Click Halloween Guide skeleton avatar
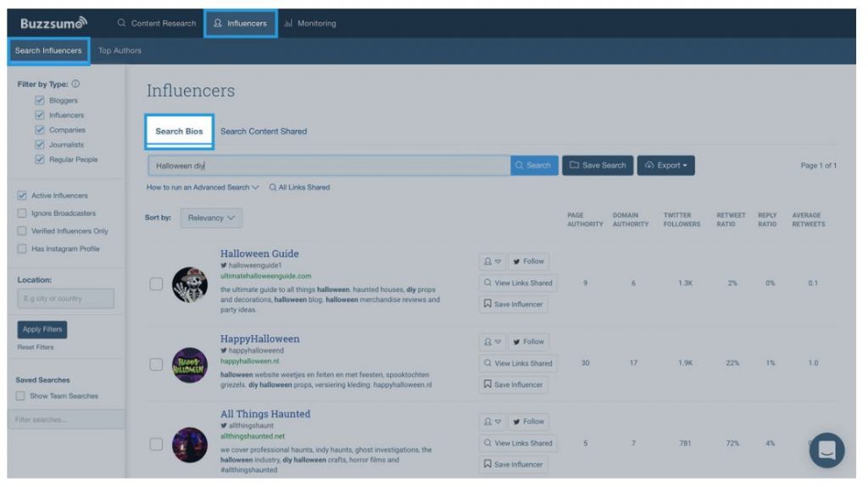This screenshot has height=487, width=868. coord(189,284)
